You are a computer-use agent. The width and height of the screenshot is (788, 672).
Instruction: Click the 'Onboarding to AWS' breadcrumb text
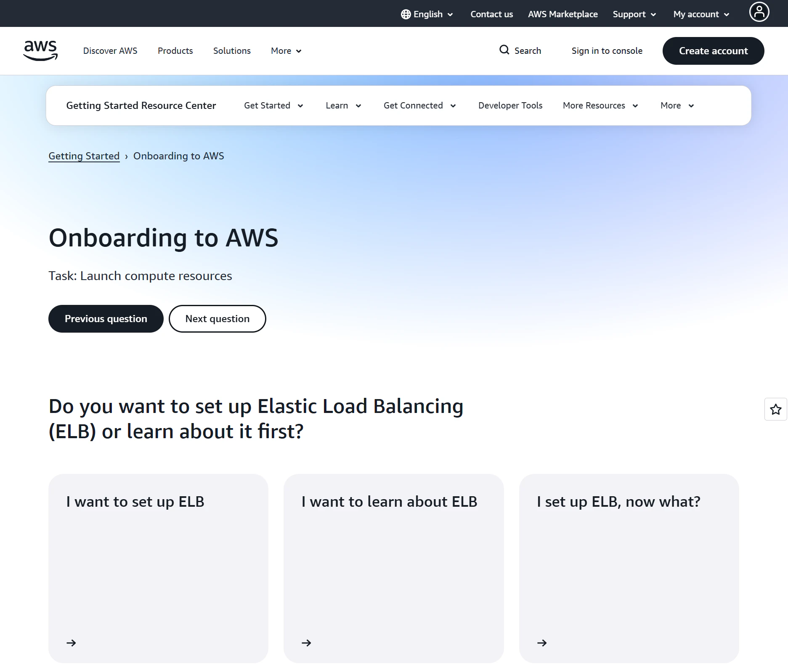(x=179, y=156)
